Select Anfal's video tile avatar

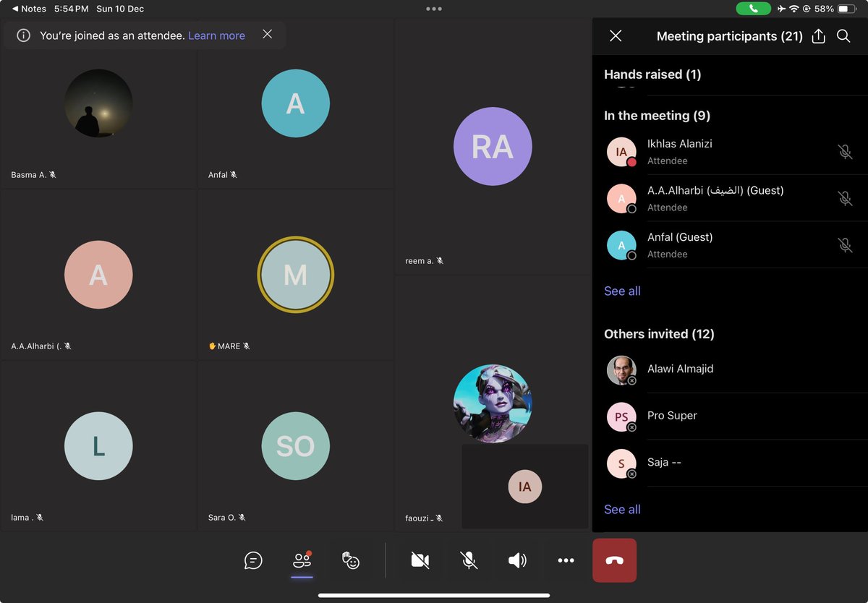pyautogui.click(x=295, y=103)
